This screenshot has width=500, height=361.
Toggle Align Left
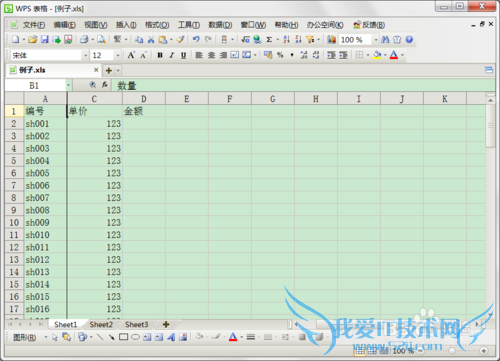[x=199, y=55]
